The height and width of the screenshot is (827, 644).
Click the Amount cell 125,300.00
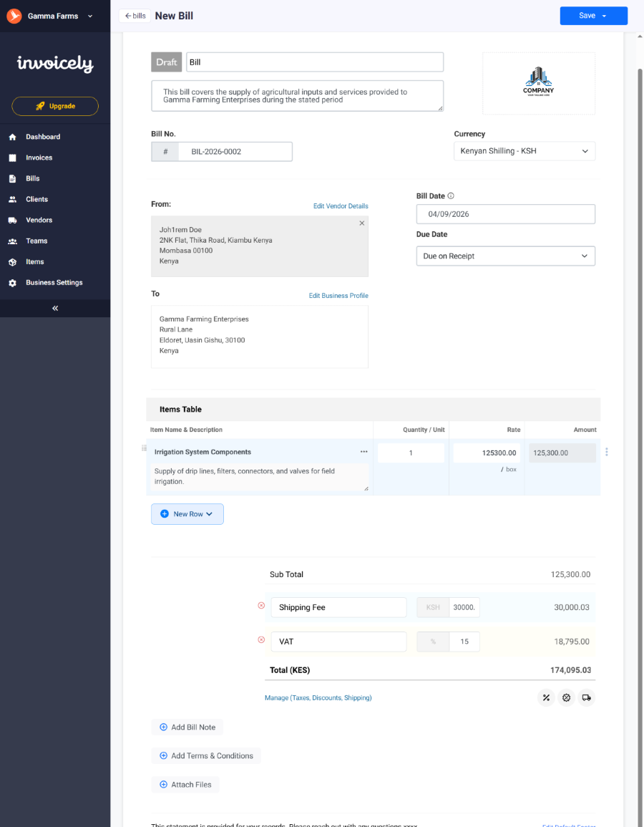tap(562, 453)
